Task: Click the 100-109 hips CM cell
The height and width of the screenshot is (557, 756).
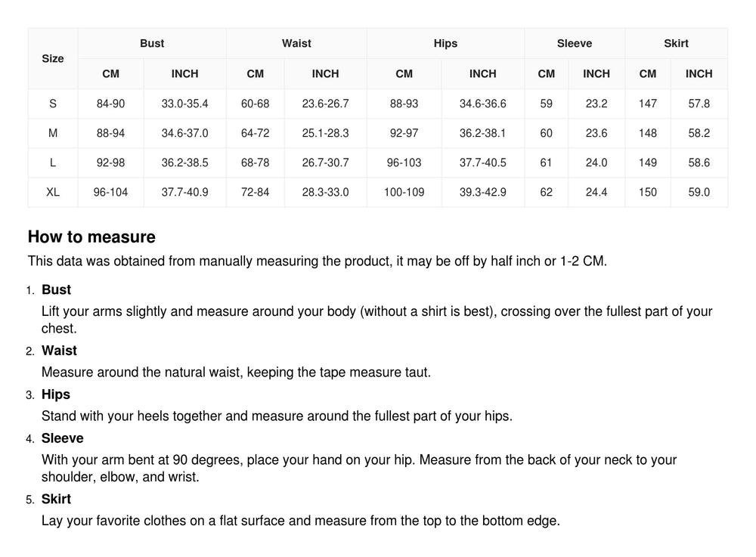Action: 404,192
